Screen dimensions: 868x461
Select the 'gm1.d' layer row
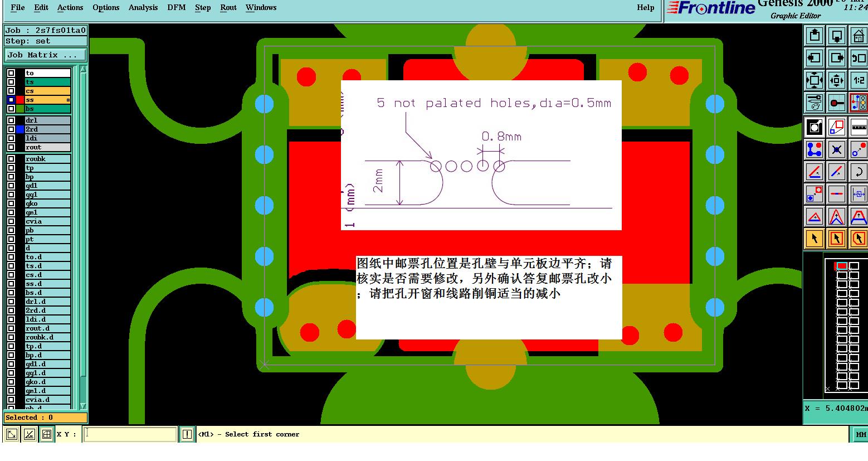pyautogui.click(x=48, y=391)
